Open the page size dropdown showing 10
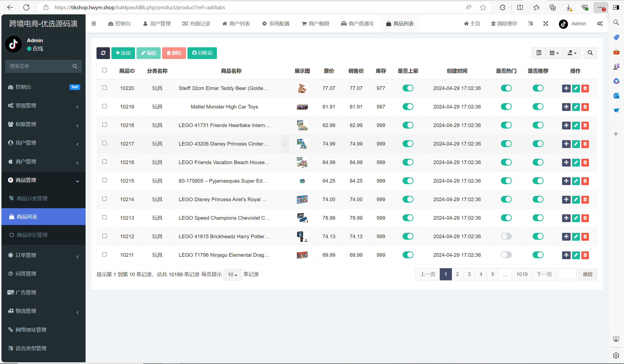The image size is (624, 364). [x=232, y=275]
